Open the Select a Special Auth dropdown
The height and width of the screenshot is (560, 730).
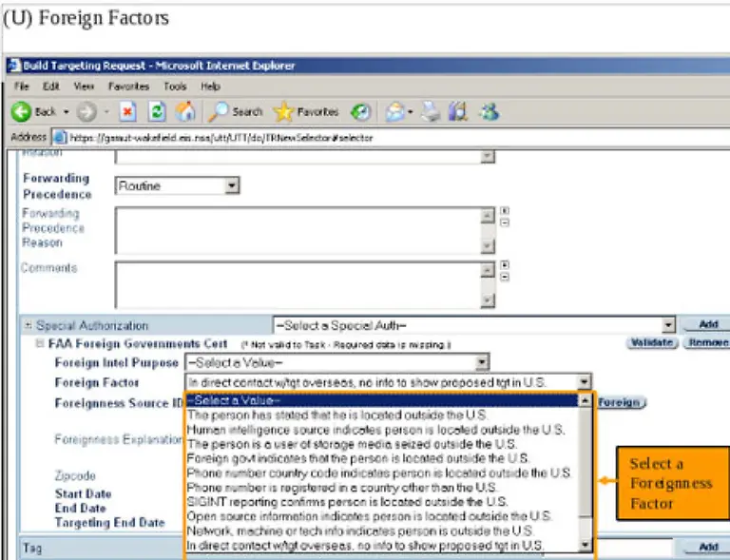[x=668, y=325]
